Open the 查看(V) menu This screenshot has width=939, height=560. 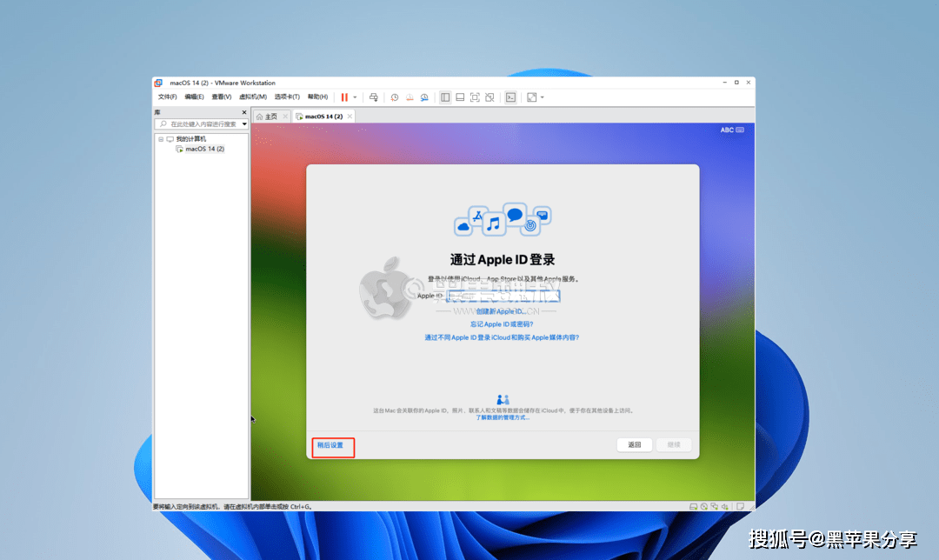(x=221, y=97)
